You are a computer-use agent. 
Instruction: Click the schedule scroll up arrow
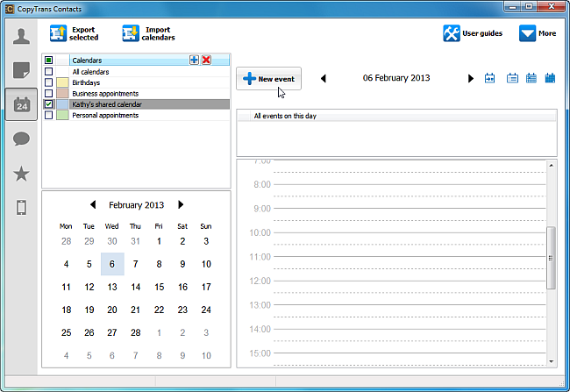(x=551, y=166)
